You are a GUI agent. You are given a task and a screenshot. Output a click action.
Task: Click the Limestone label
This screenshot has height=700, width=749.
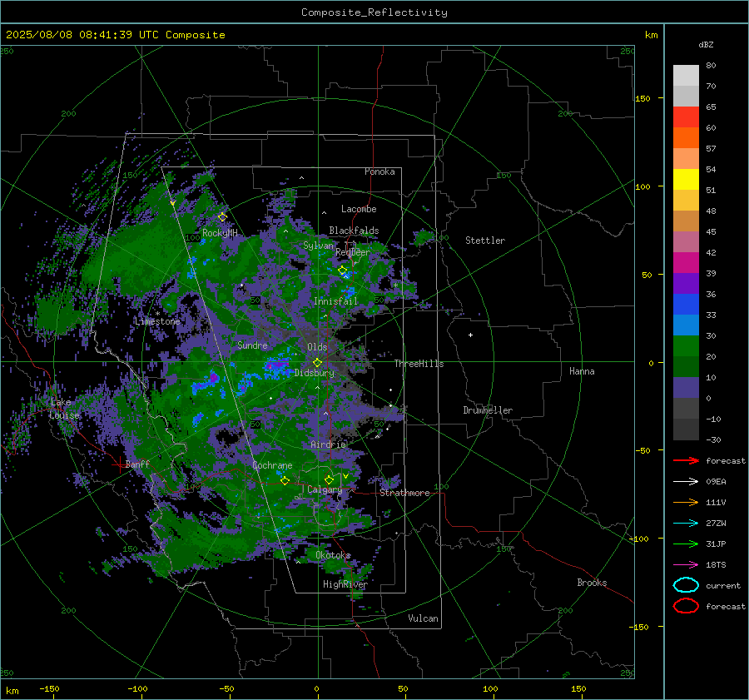157,321
